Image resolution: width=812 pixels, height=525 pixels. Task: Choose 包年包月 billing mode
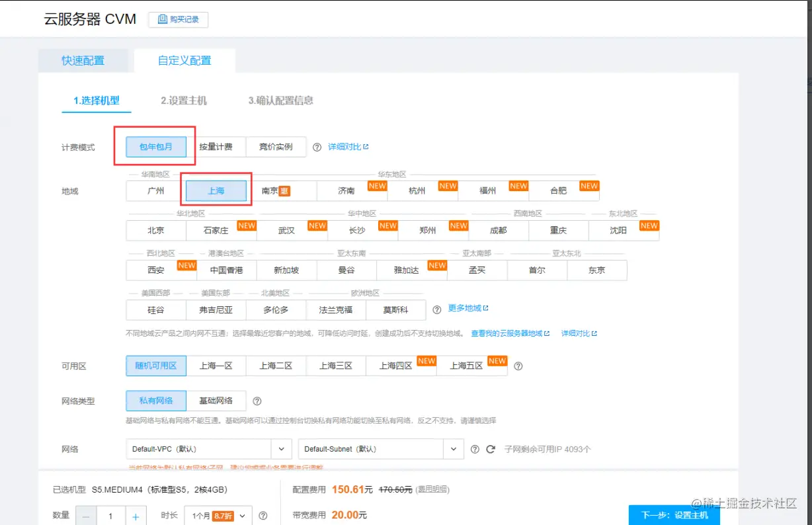click(156, 147)
